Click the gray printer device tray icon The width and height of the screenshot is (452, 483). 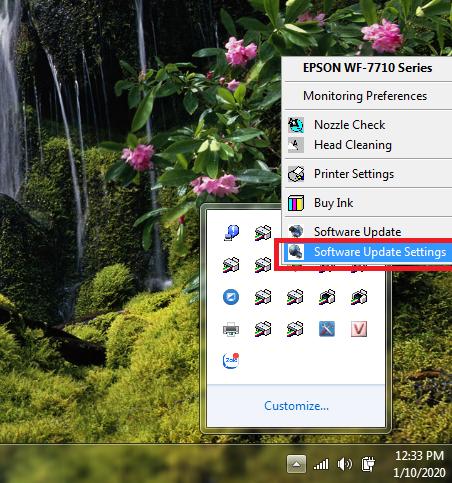(231, 330)
